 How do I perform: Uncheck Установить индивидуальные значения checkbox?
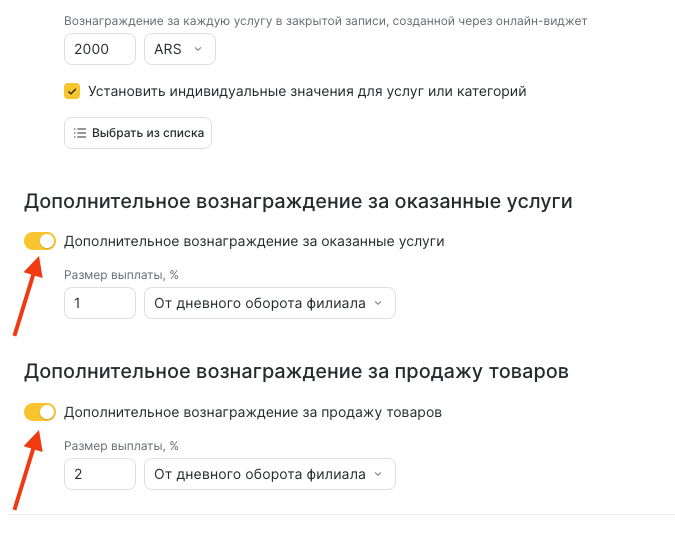(x=72, y=91)
